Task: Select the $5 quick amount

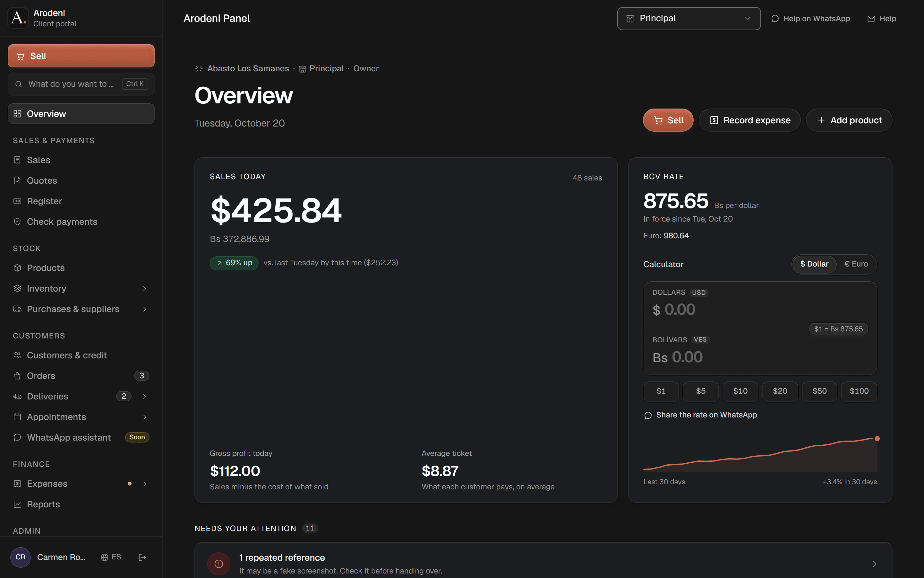Action: pos(701,391)
